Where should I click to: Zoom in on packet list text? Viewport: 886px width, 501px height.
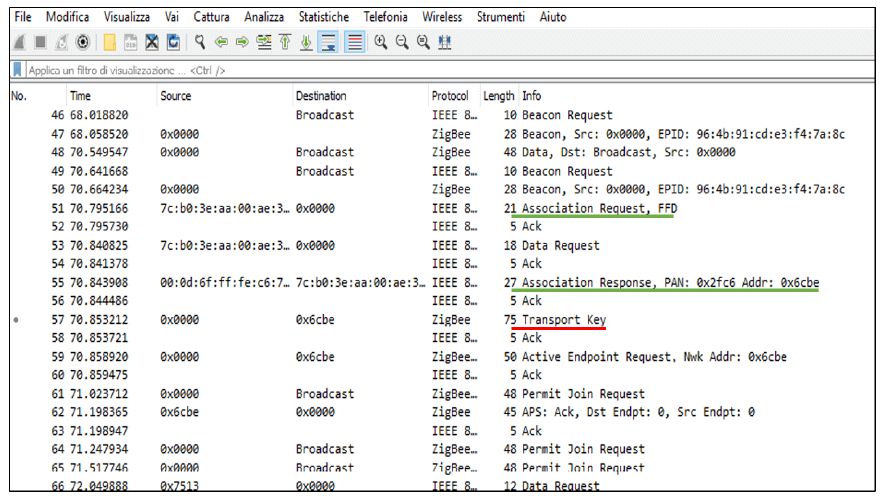click(x=383, y=43)
